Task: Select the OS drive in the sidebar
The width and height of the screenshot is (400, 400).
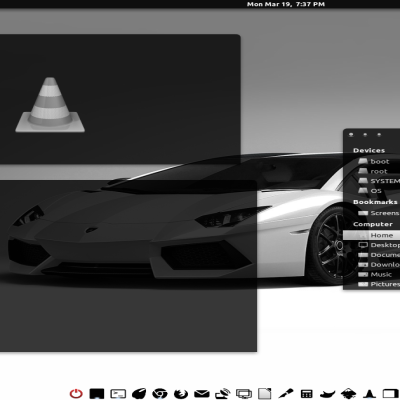Action: coord(371,191)
